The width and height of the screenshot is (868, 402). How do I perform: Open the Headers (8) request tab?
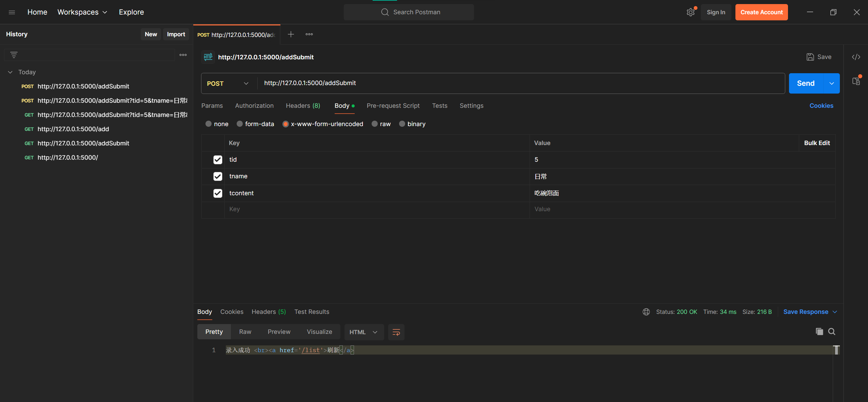coord(303,106)
